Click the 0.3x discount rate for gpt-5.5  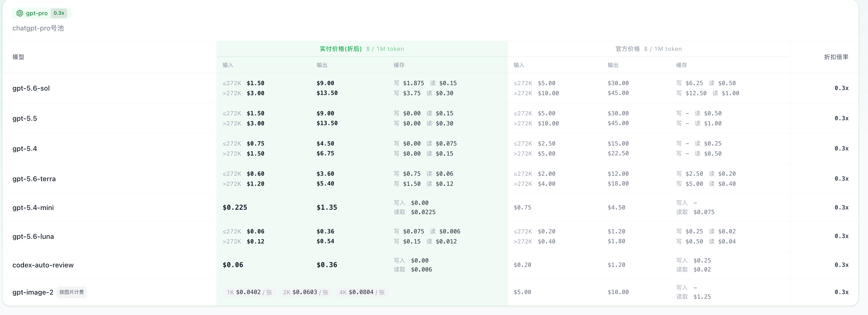(x=841, y=118)
